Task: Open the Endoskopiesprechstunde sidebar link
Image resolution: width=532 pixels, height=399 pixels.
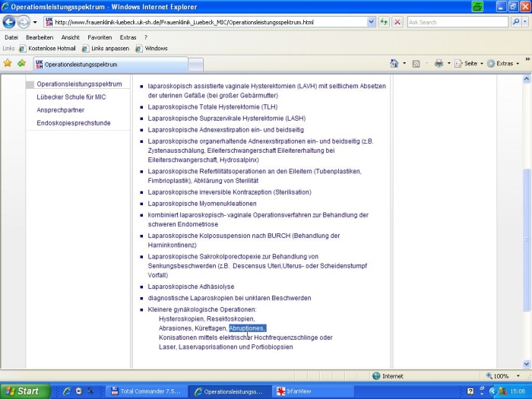Action: (x=74, y=123)
